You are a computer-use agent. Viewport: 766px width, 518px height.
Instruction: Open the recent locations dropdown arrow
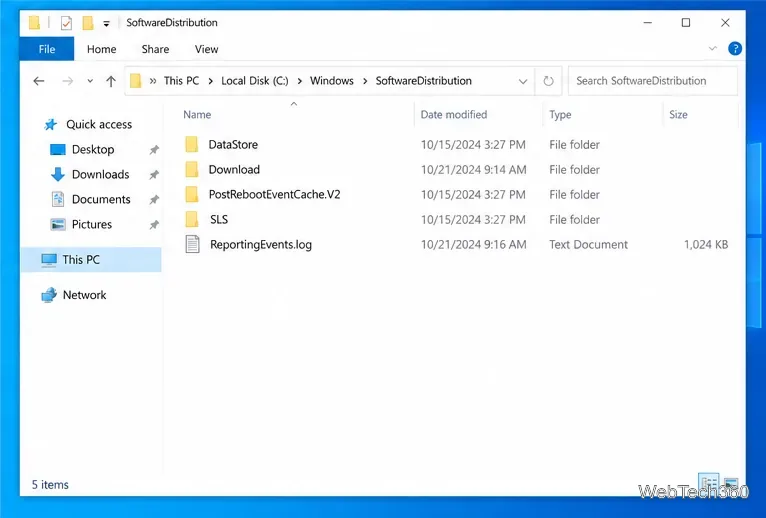90,81
